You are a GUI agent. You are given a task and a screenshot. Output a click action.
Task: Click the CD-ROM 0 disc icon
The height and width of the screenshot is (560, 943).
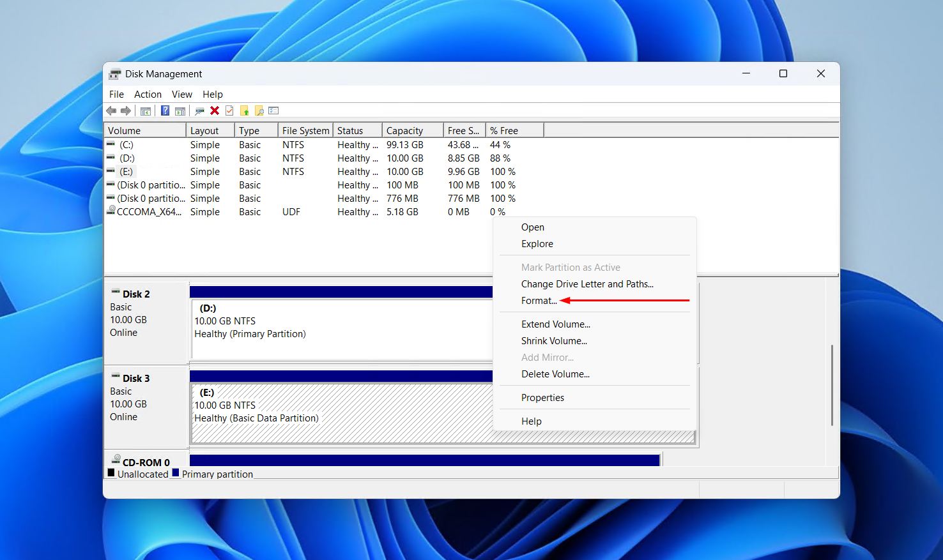(x=116, y=460)
